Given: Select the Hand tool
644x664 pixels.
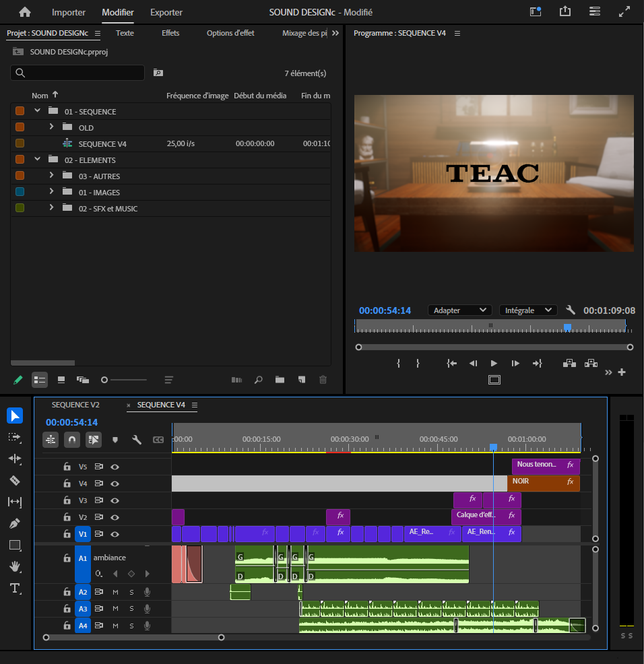Looking at the screenshot, I should (x=15, y=566).
